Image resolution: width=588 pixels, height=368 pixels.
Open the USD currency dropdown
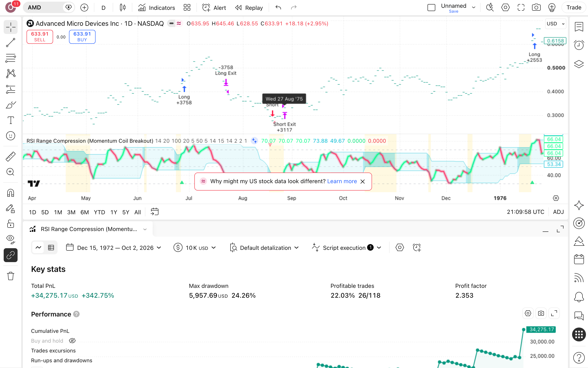(x=556, y=24)
